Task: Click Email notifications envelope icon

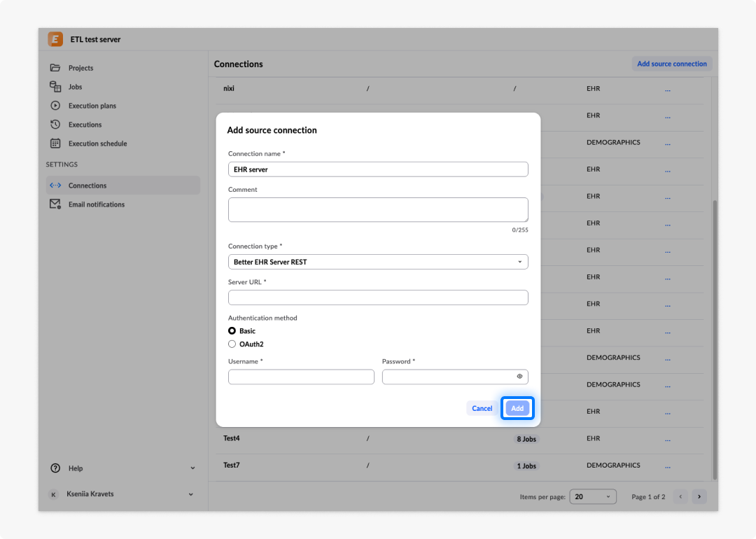Action: tap(55, 204)
